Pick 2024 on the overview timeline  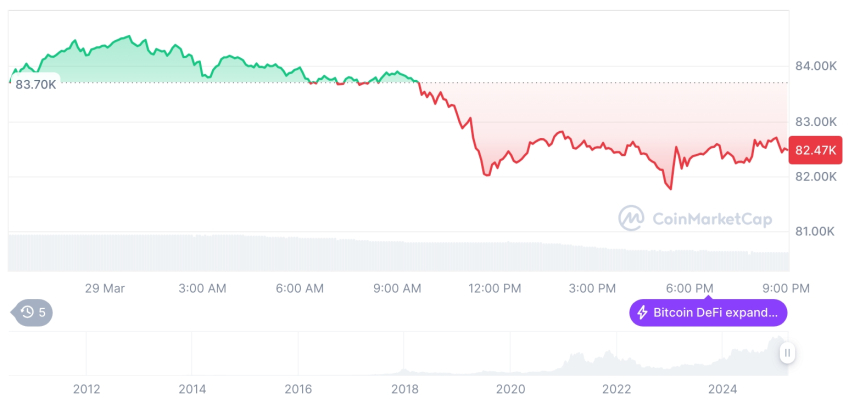click(722, 389)
